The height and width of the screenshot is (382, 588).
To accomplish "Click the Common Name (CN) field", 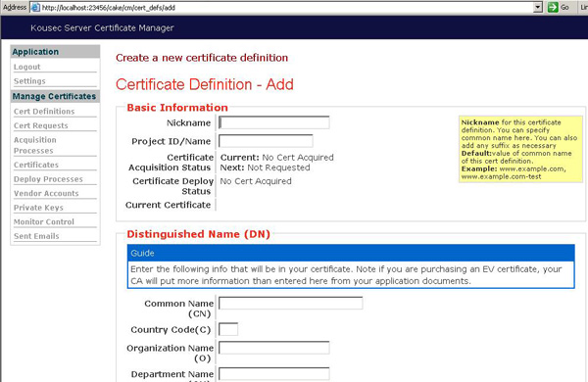I will point(291,303).
